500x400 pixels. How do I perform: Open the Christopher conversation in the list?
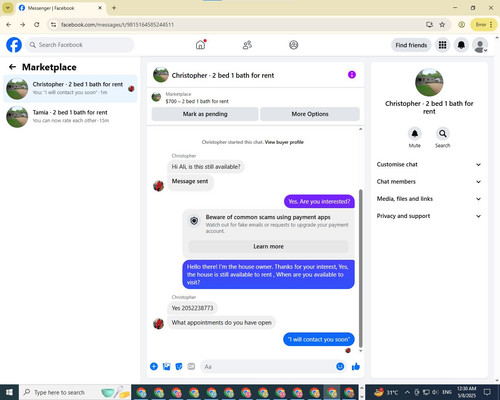click(70, 89)
